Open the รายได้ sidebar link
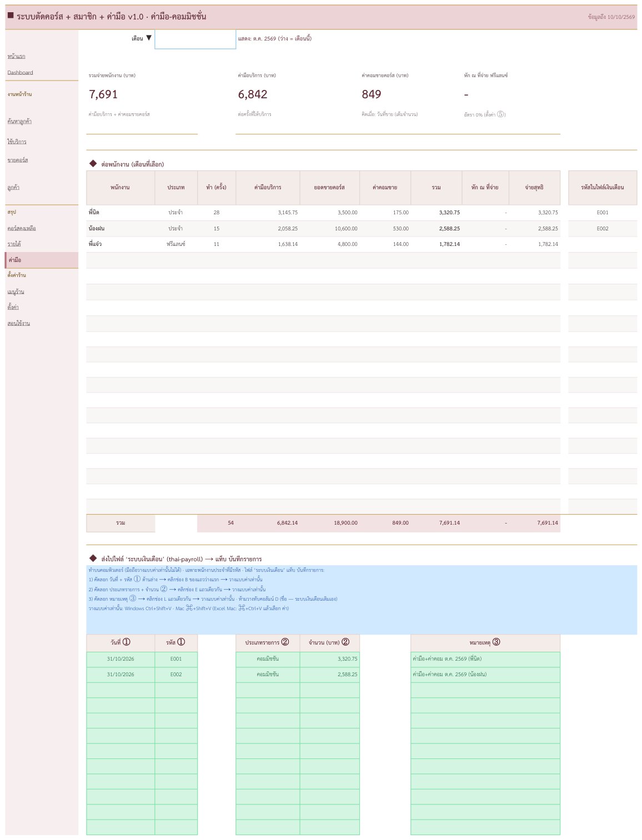This screenshot has height=840, width=642. point(14,244)
